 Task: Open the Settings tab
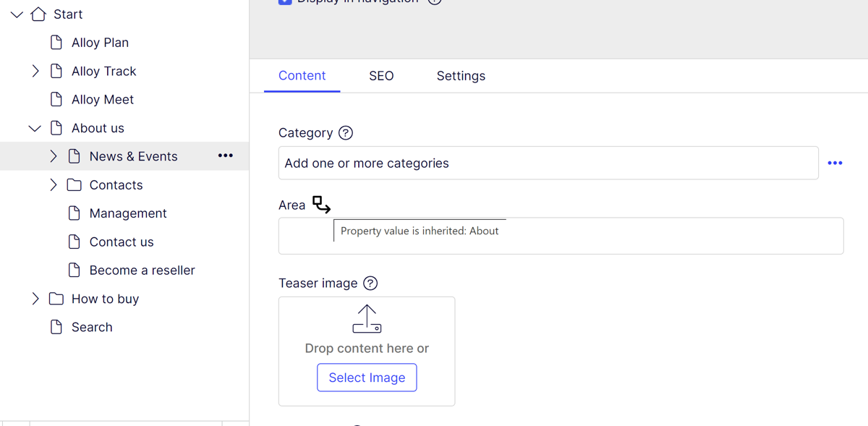click(x=461, y=75)
